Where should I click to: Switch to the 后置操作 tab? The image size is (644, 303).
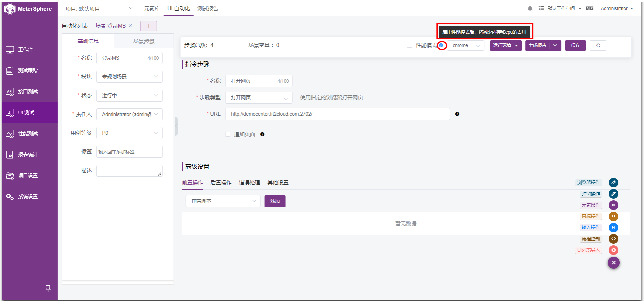click(x=221, y=183)
